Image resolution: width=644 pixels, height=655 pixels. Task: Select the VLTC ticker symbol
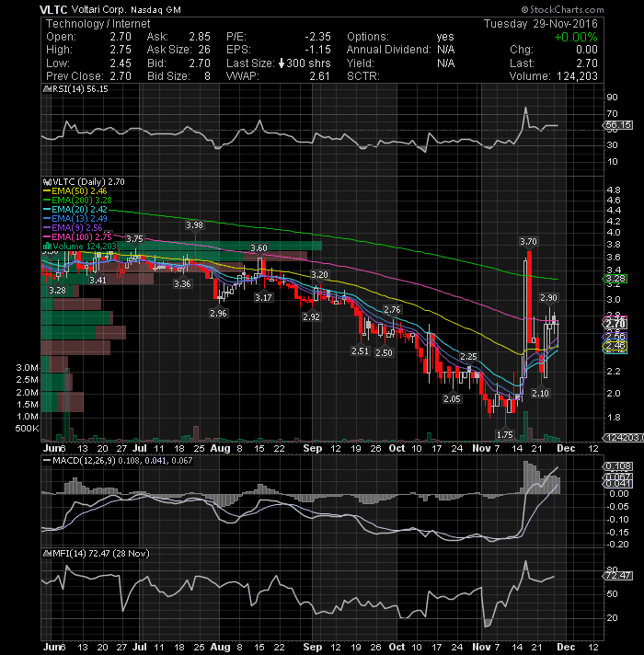click(53, 9)
